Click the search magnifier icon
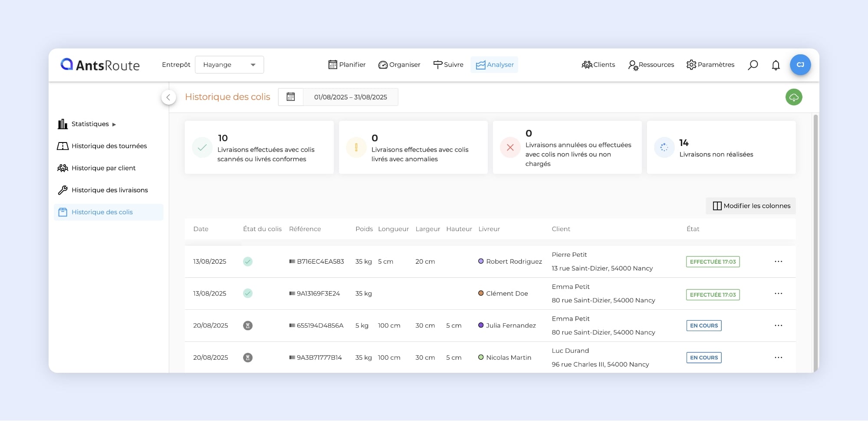Viewport: 868px width, 421px height. pos(753,65)
